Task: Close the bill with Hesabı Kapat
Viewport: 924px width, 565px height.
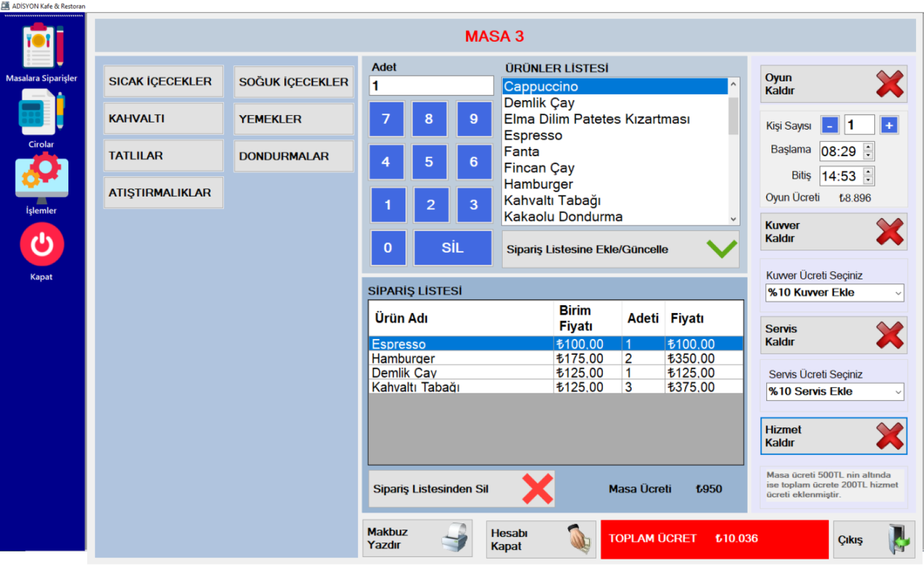Action: (x=541, y=540)
